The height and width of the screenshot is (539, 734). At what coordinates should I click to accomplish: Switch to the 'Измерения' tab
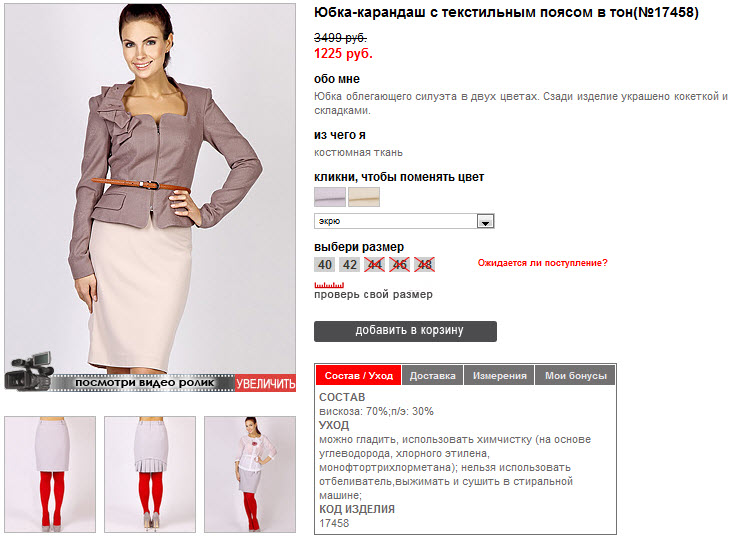[x=499, y=376]
